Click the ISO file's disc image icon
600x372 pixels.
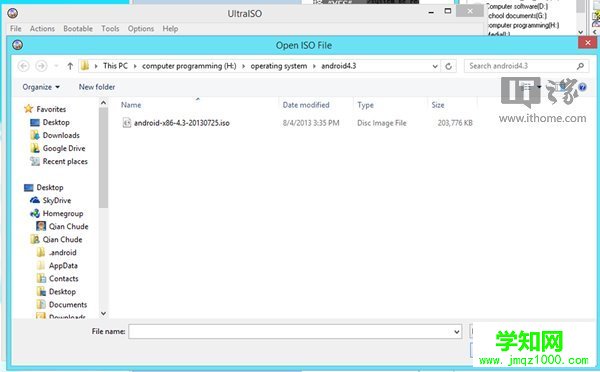(127, 122)
